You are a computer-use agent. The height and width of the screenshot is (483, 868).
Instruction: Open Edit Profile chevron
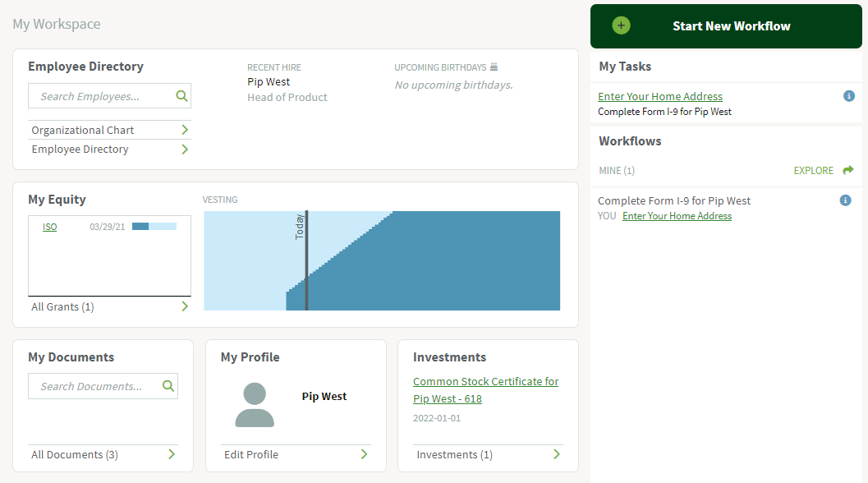[x=365, y=454]
